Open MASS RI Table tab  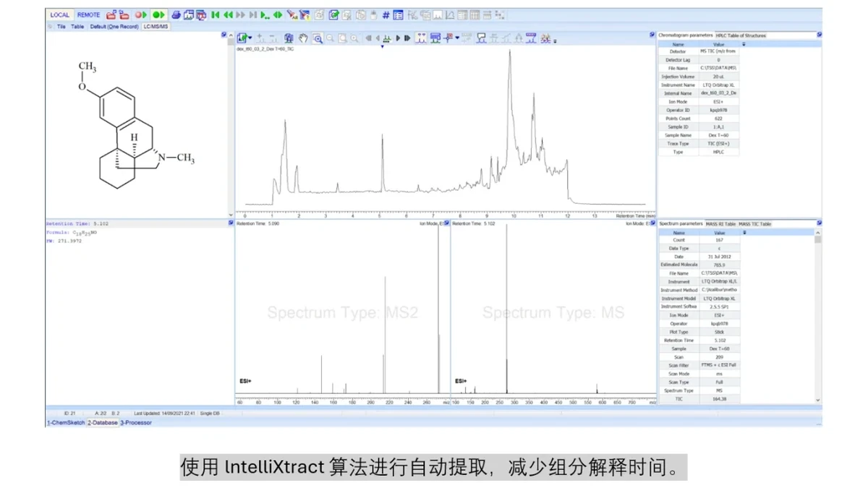720,223
